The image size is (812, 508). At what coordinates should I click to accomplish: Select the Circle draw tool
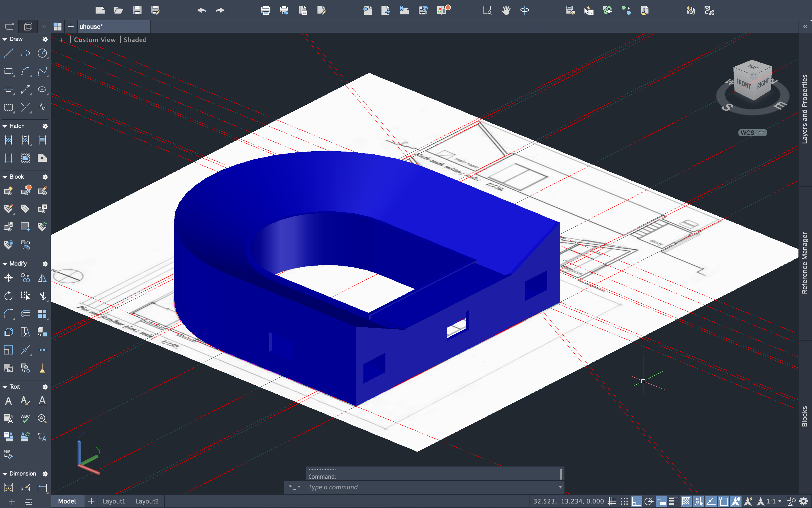tap(42, 53)
